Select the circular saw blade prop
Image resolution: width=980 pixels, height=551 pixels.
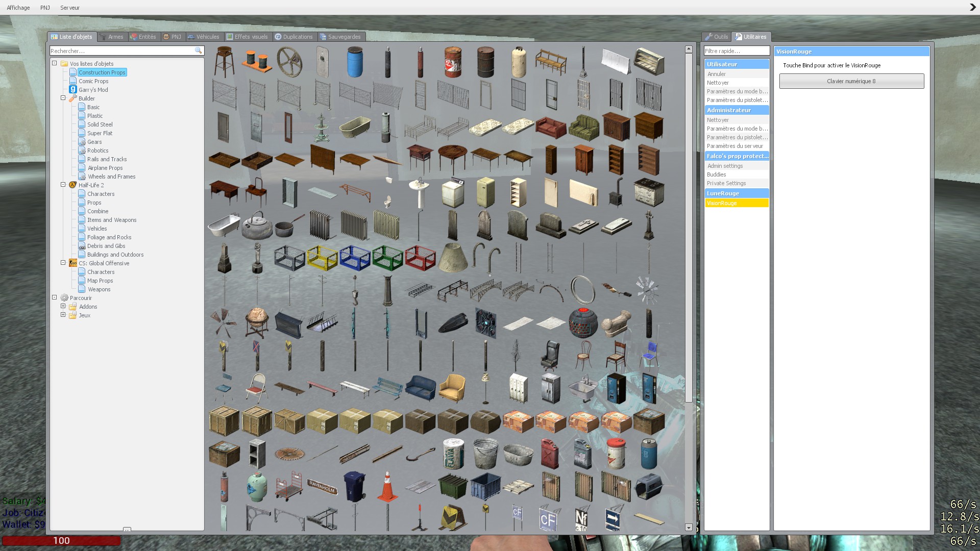(289, 454)
